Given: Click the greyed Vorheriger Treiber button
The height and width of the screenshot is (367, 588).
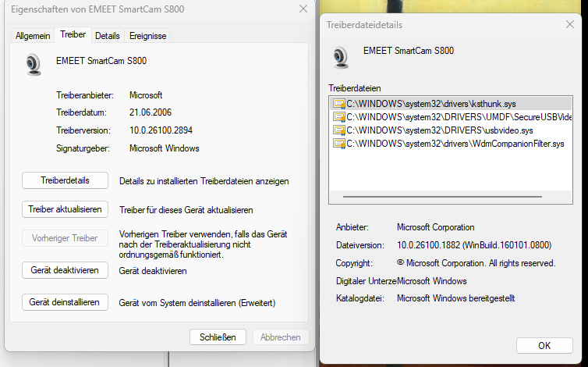Looking at the screenshot, I should point(65,238).
